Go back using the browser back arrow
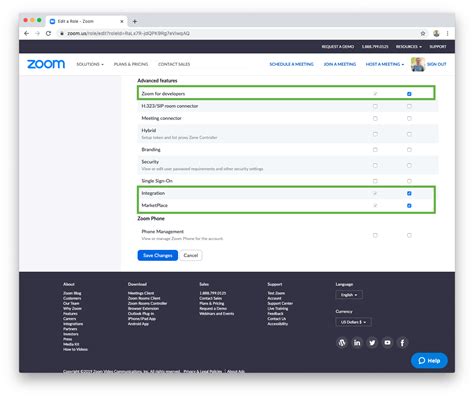The width and height of the screenshot is (474, 398). tap(27, 33)
